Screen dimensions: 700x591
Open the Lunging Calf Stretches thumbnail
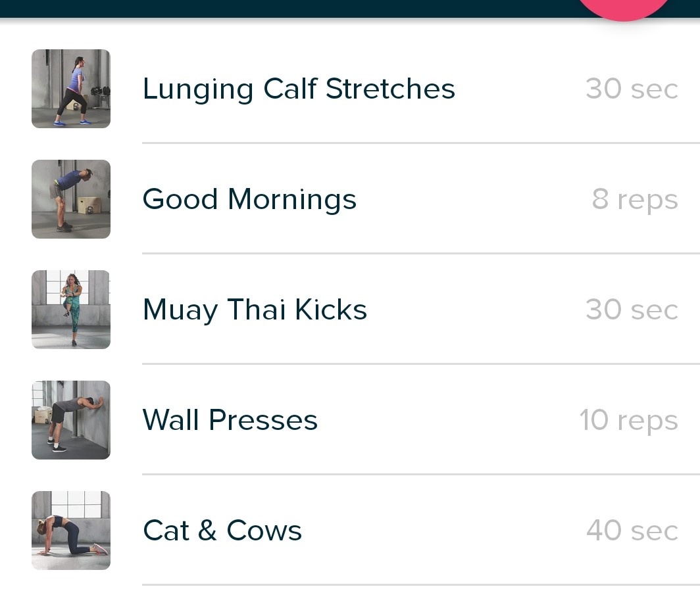coord(71,89)
